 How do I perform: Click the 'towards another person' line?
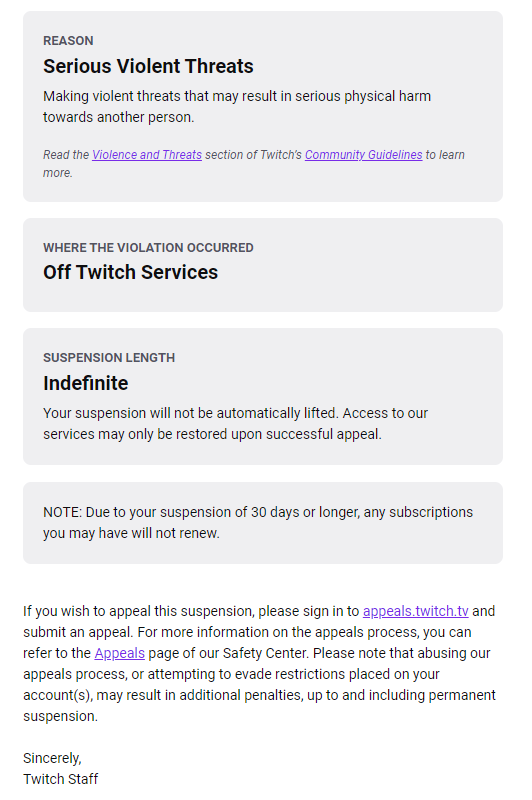point(119,117)
